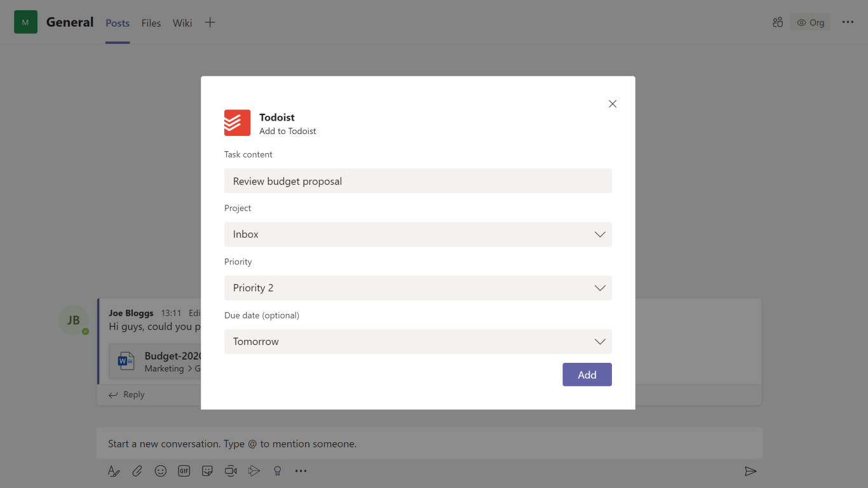Image resolution: width=868 pixels, height=488 pixels.
Task: Open the Due date dropdown showing Tomorrow
Action: pos(418,341)
